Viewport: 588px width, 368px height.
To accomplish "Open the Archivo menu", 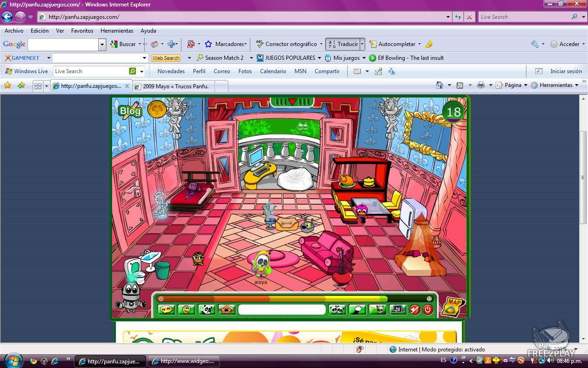I will 14,31.
